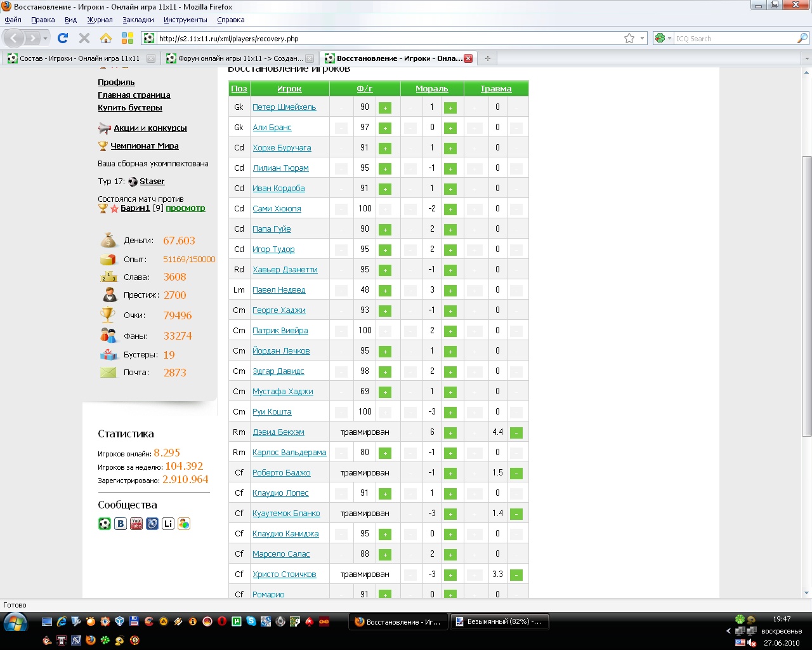Reduce injury for Куаутемок Бланко with minus
This screenshot has width=812, height=650.
pos(516,514)
